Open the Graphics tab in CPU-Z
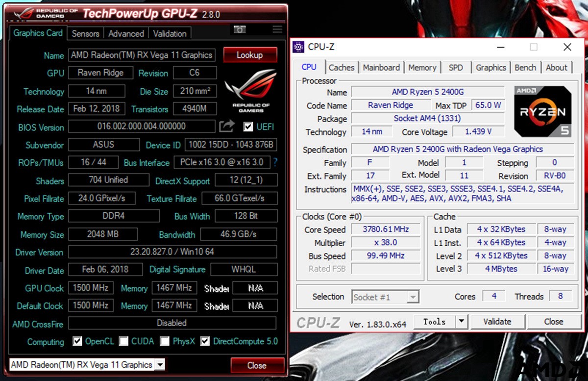 [x=491, y=68]
